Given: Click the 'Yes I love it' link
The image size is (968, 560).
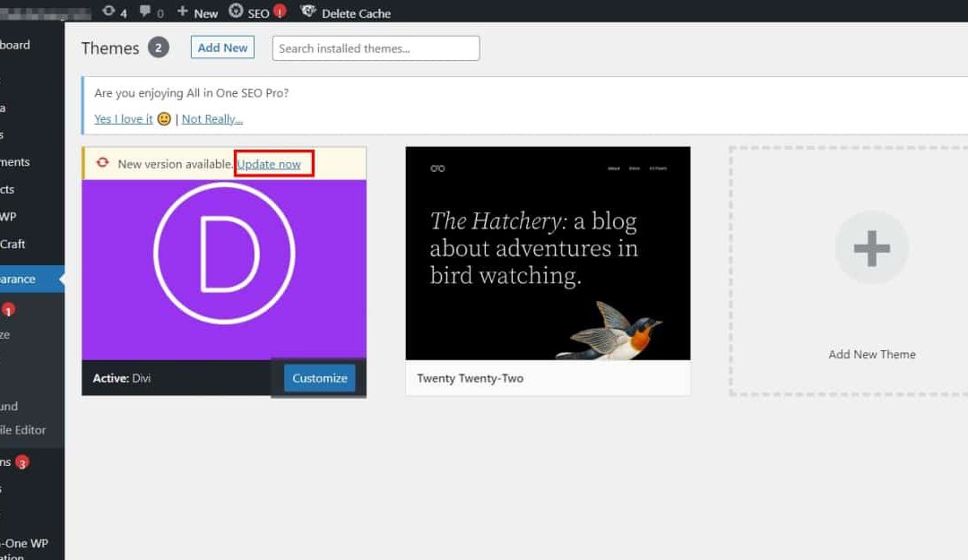Looking at the screenshot, I should [x=123, y=118].
